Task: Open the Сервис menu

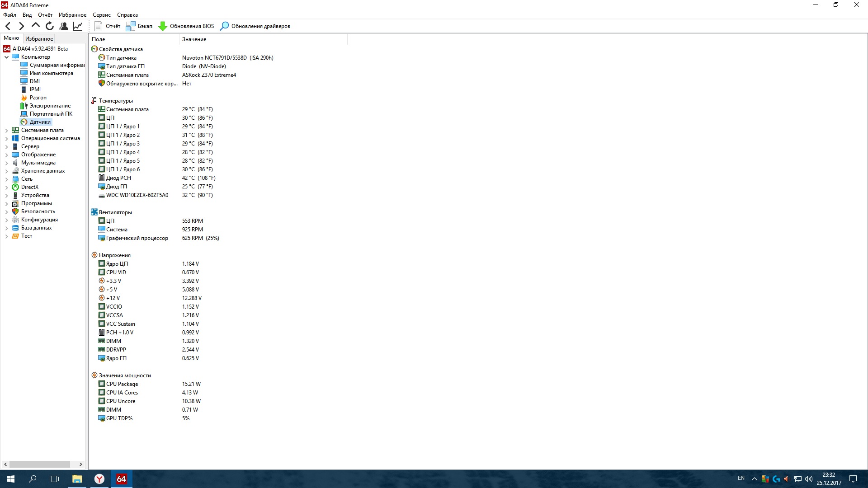Action: [101, 15]
